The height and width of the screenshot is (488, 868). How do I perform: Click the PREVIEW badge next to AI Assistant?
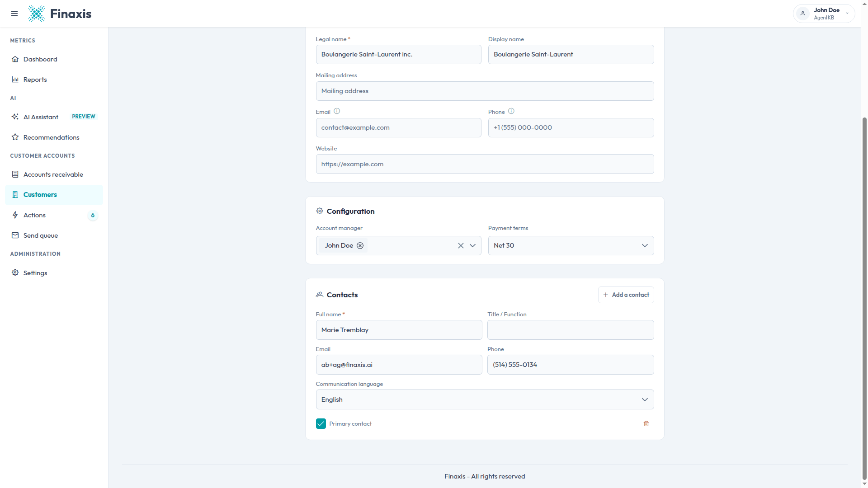tap(84, 117)
